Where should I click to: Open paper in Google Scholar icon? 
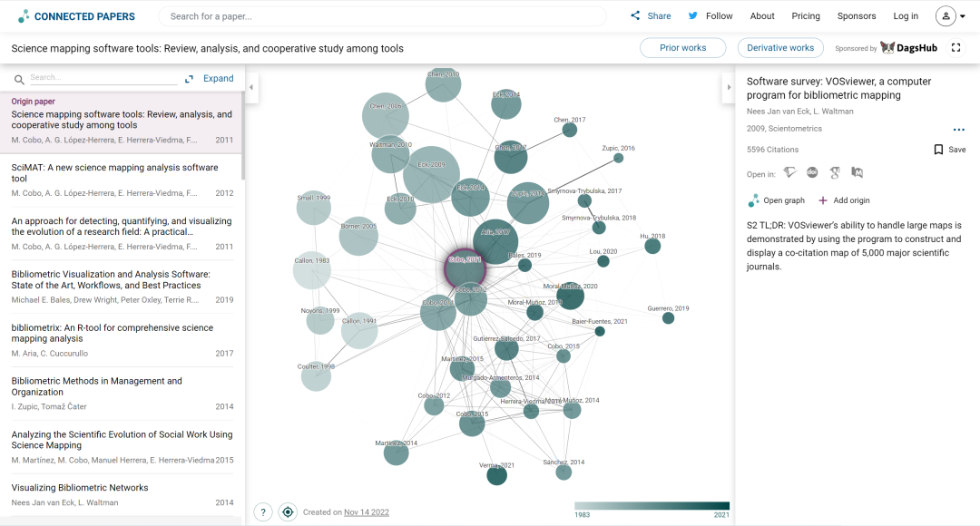point(835,172)
